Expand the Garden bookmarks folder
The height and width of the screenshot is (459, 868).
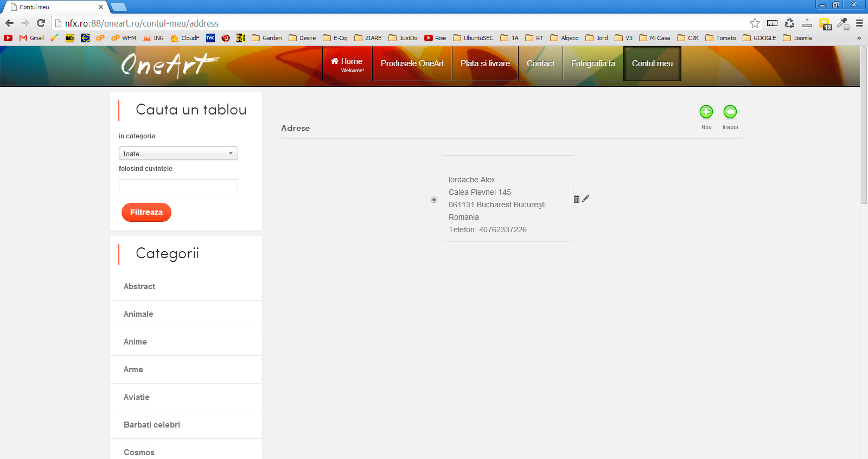click(x=267, y=38)
